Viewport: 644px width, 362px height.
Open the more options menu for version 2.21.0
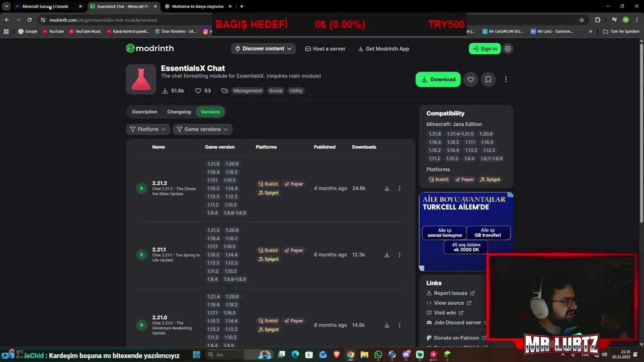(399, 325)
